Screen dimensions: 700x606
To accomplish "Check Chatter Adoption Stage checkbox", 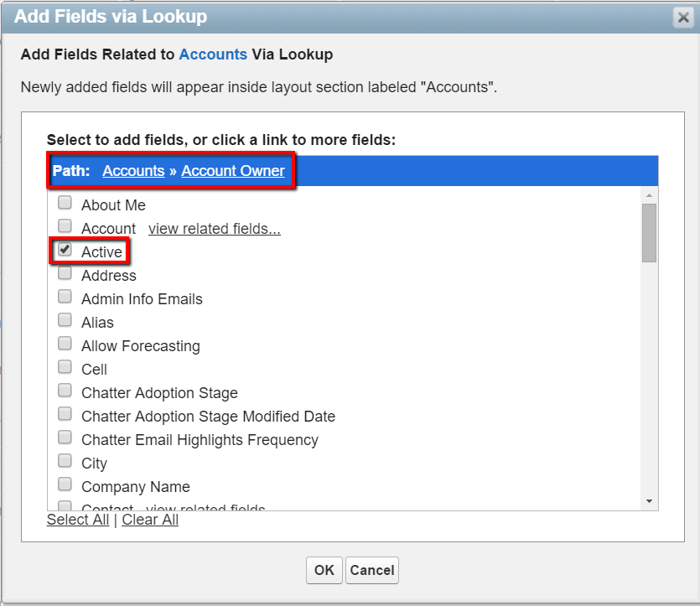I will pos(65,391).
